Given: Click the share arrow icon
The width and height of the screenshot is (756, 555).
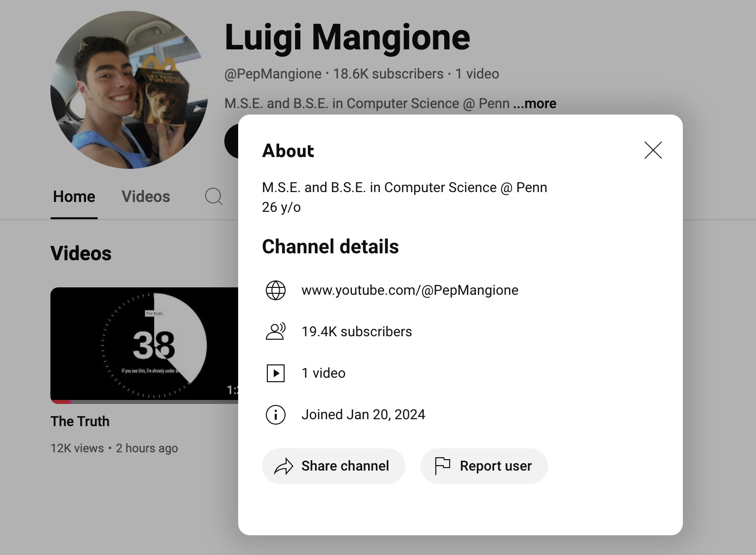Looking at the screenshot, I should [283, 466].
